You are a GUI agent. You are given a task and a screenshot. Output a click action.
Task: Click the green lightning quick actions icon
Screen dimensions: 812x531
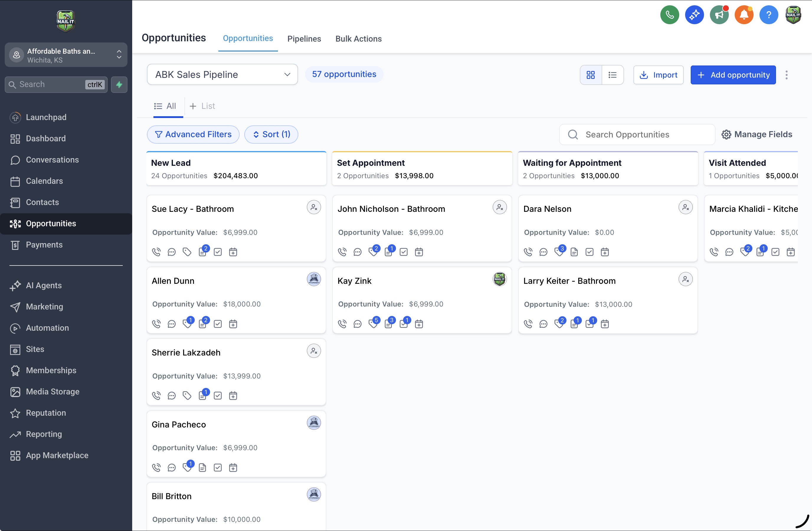coord(119,85)
